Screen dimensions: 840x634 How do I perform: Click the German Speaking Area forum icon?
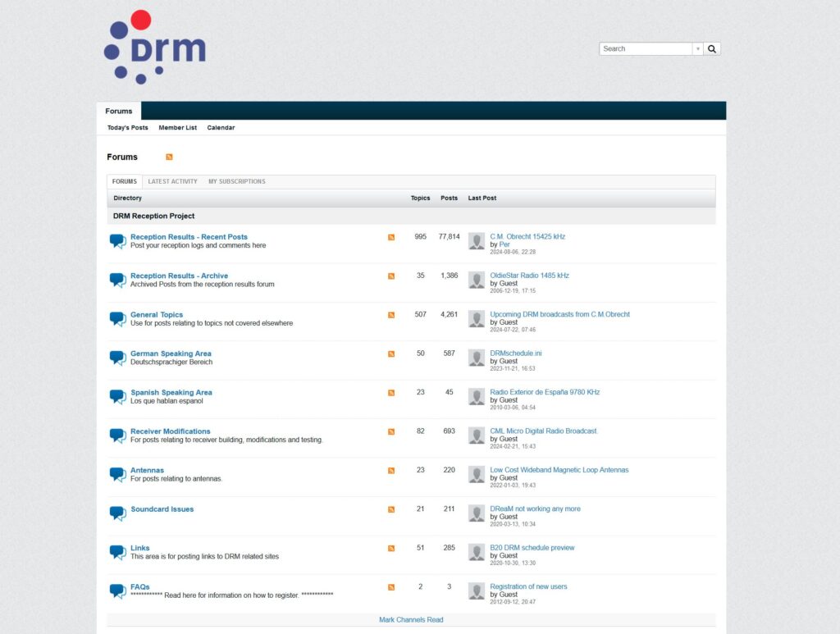(x=117, y=357)
